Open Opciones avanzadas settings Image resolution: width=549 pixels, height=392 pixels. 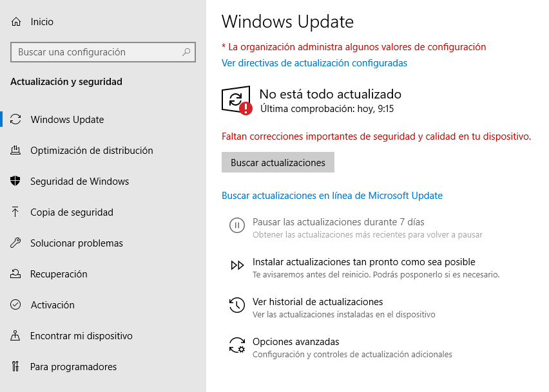(296, 342)
